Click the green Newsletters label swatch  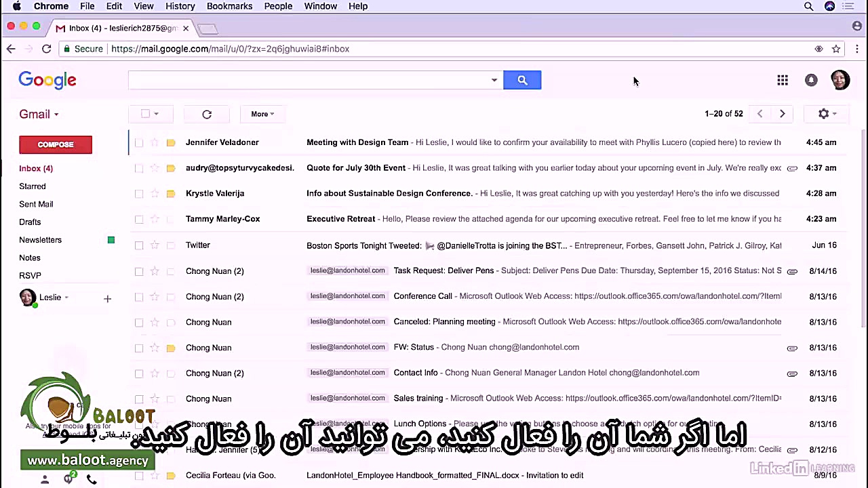click(x=111, y=239)
